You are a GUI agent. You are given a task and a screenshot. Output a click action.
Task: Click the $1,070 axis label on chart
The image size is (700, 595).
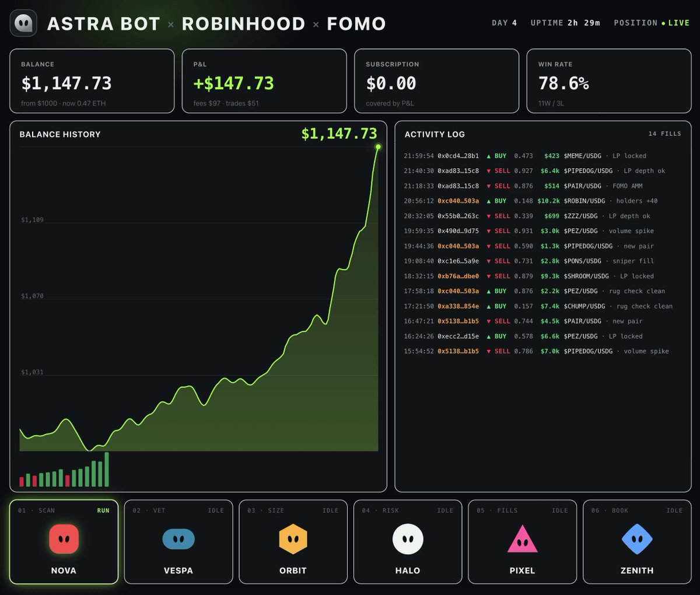(32, 296)
